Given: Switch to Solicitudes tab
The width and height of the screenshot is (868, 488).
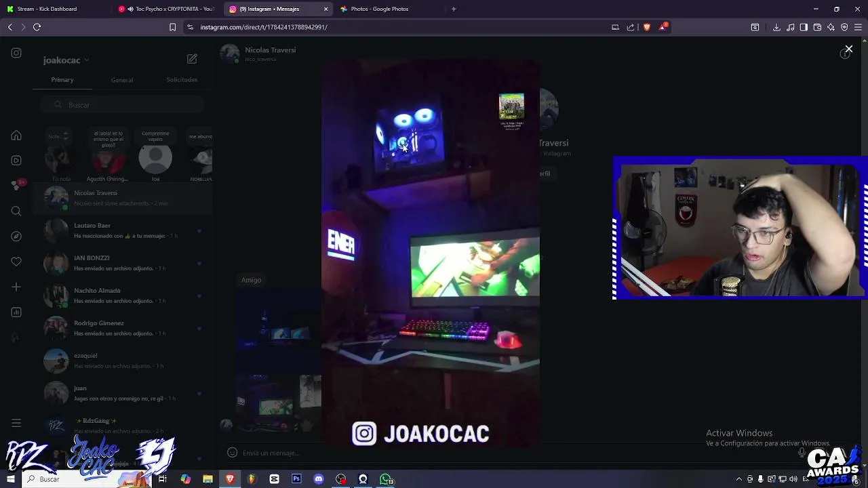Looking at the screenshot, I should [x=182, y=80].
